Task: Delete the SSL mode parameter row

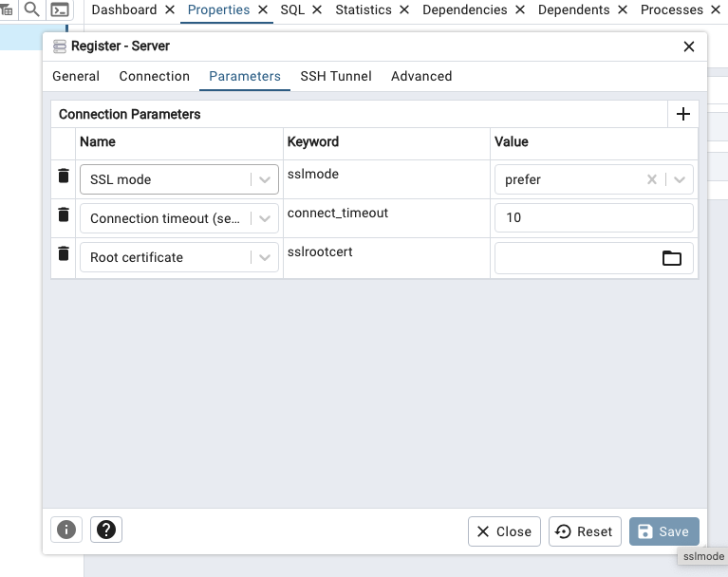Action: tap(64, 177)
